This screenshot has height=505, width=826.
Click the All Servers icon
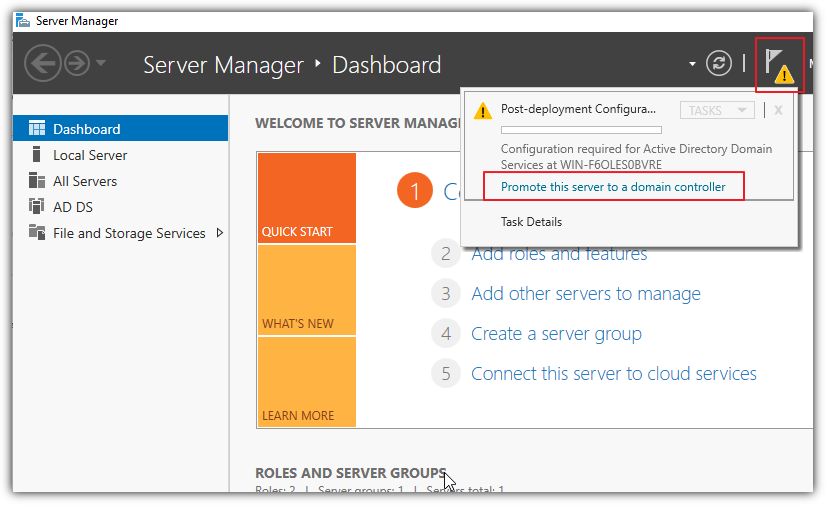pyautogui.click(x=37, y=180)
